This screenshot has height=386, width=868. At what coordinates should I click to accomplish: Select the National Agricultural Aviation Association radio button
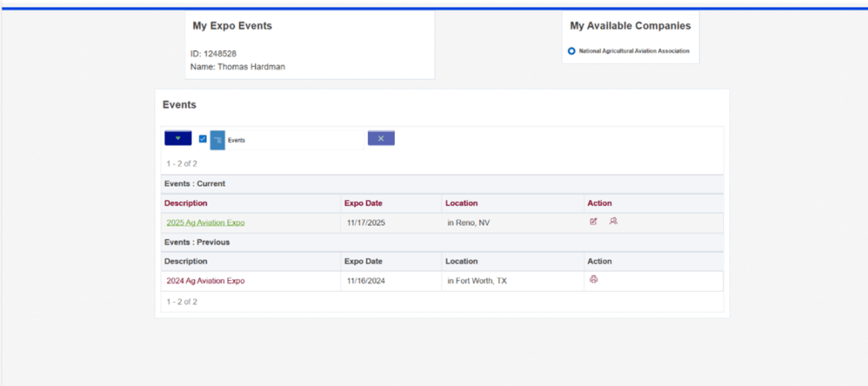pos(571,51)
